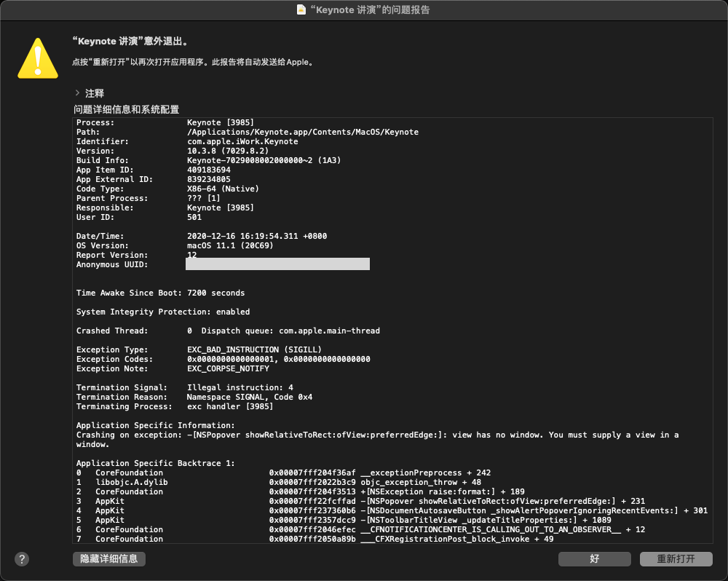Image resolution: width=728 pixels, height=581 pixels.
Task: Confirm the dialog with the 好 button
Action: click(x=595, y=559)
